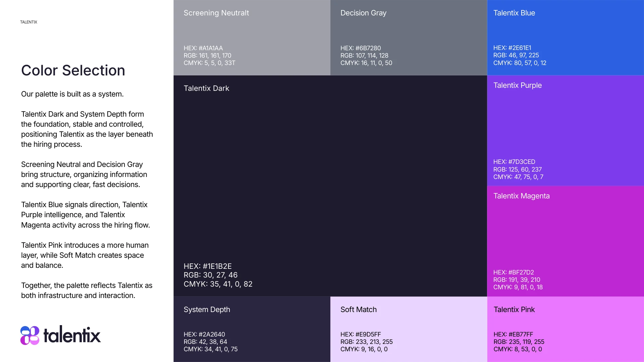Select the text 'HEX: #1E1B2E'
This screenshot has width=644, height=362.
208,266
